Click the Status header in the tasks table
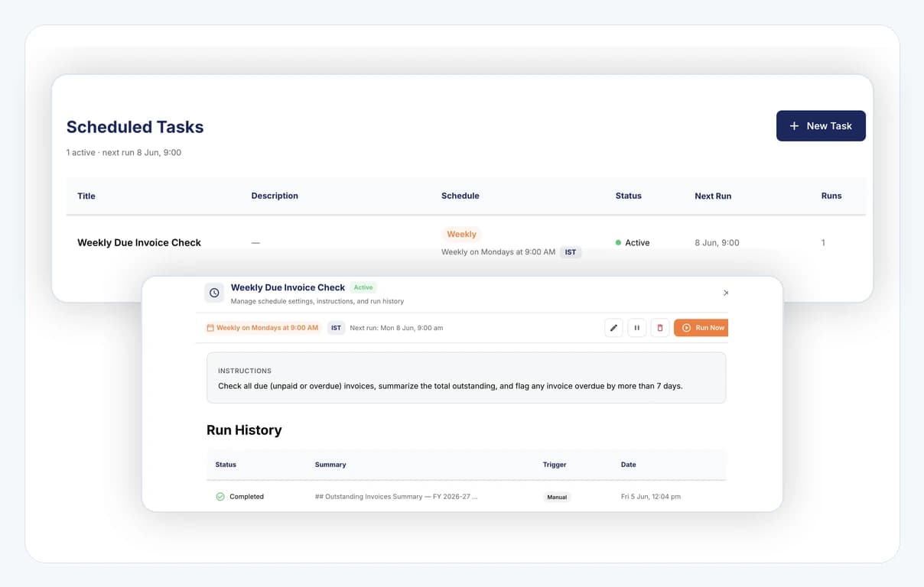The image size is (924, 587). point(629,196)
